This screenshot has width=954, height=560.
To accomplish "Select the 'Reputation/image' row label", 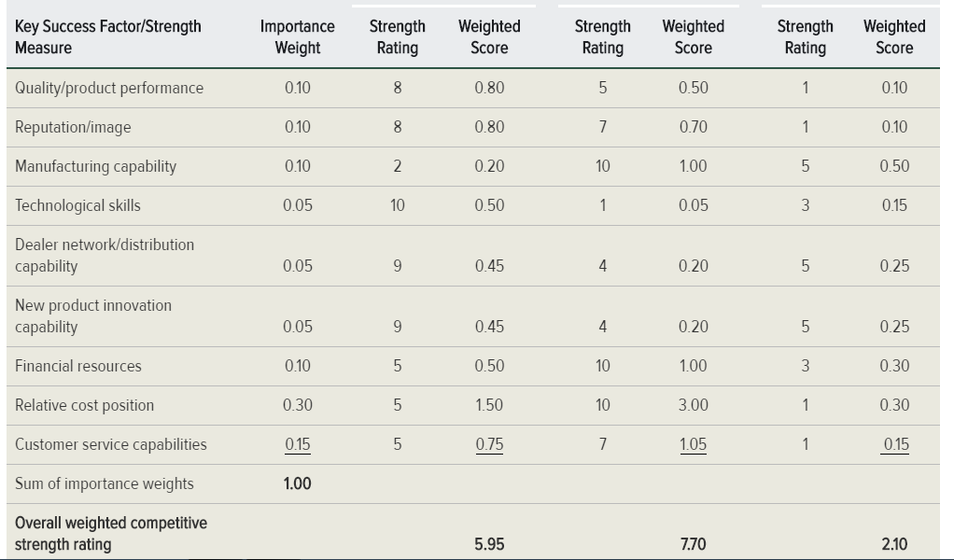I will (x=73, y=127).
